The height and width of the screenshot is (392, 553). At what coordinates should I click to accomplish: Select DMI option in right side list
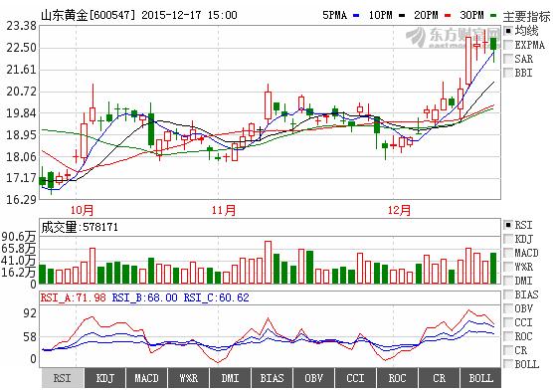pos(508,281)
